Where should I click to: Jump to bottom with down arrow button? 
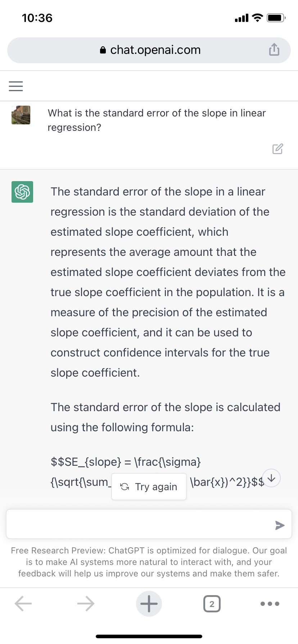tap(271, 478)
